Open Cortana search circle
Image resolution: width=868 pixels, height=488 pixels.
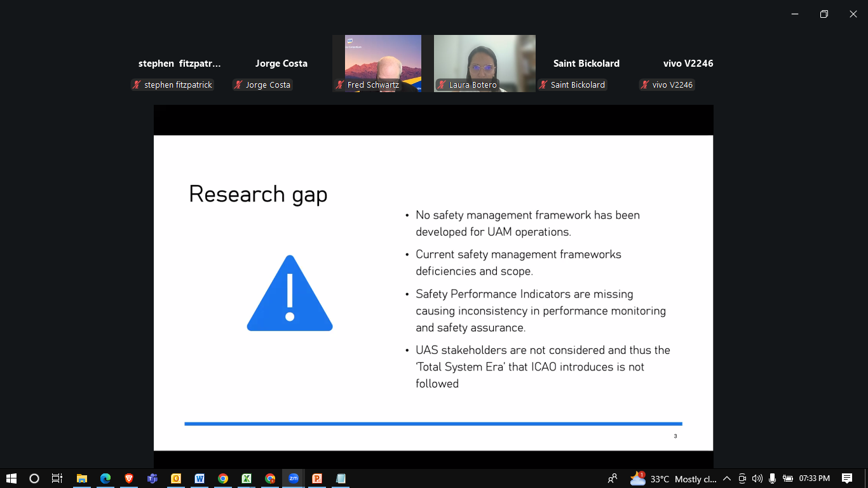[34, 478]
